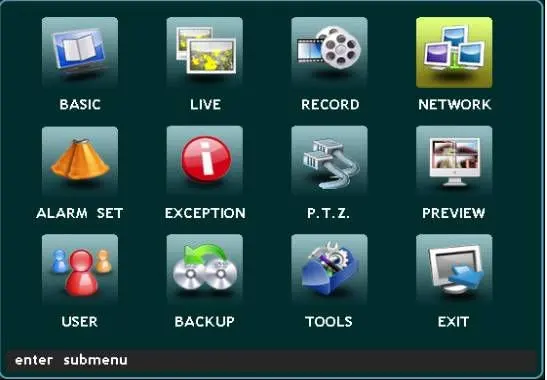Click the RECORD text label

[330, 104]
